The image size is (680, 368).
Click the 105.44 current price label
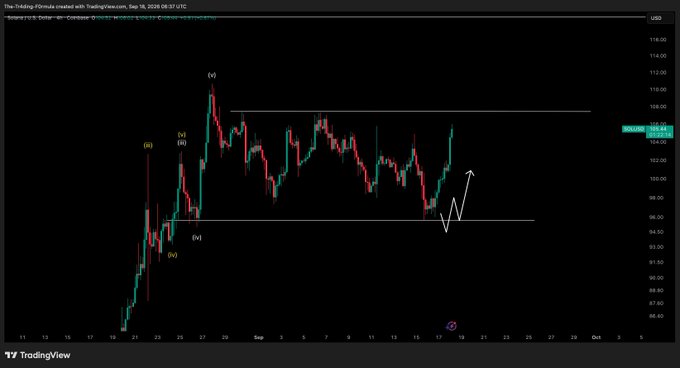[658, 129]
